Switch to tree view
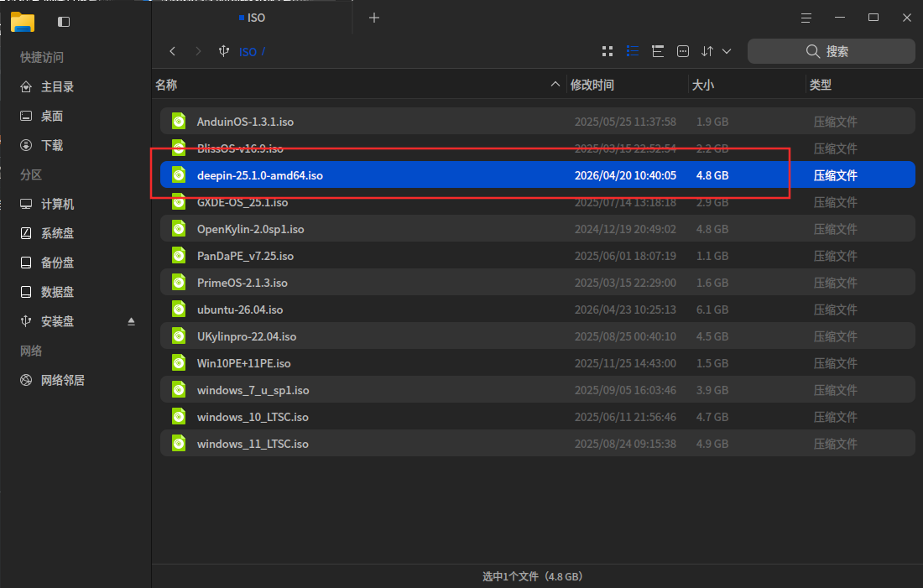The height and width of the screenshot is (588, 923). (658, 51)
